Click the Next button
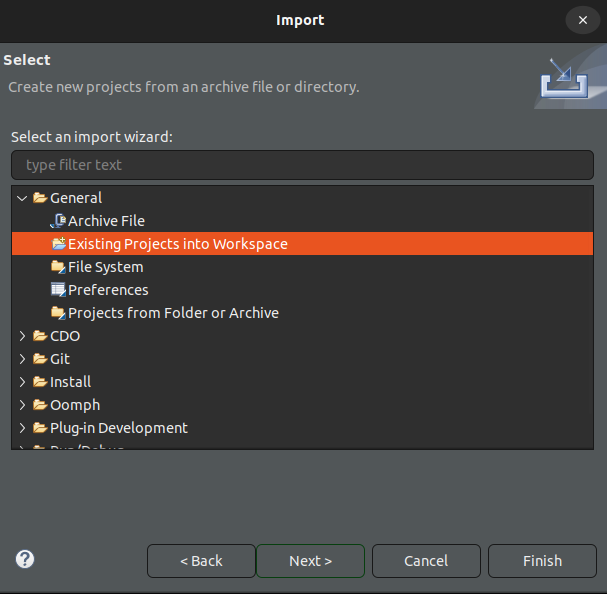 tap(310, 561)
